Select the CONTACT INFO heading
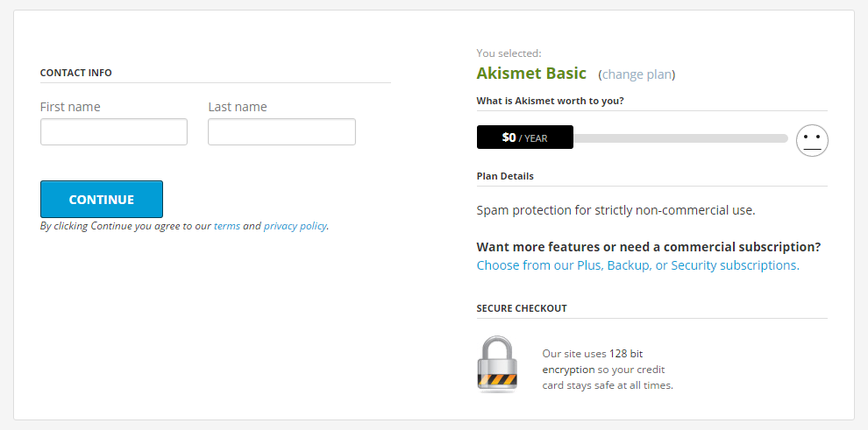868x430 pixels. pos(76,73)
